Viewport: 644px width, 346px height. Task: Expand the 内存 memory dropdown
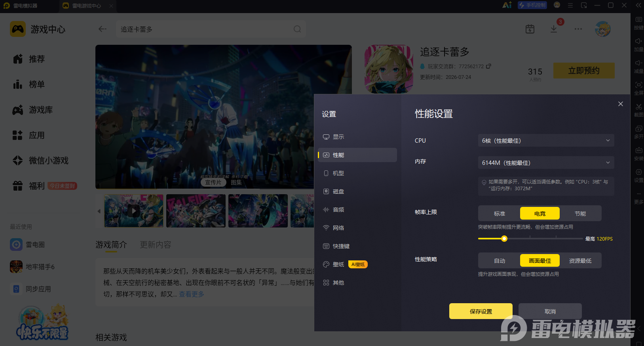click(546, 163)
